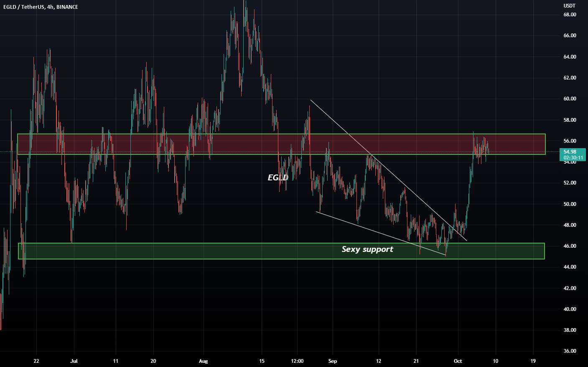
Task: Click the Sep label on time axis
Action: click(x=333, y=361)
